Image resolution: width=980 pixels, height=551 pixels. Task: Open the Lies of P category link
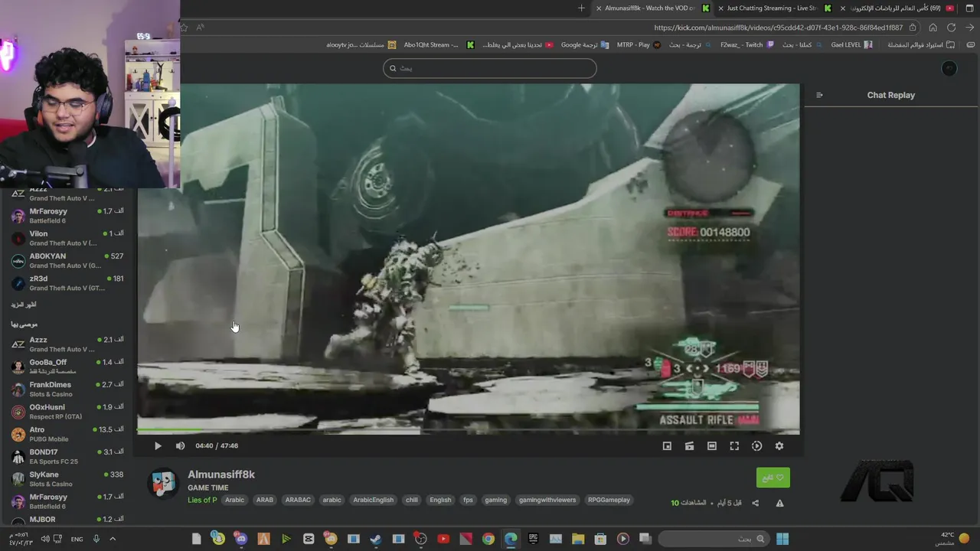202,500
